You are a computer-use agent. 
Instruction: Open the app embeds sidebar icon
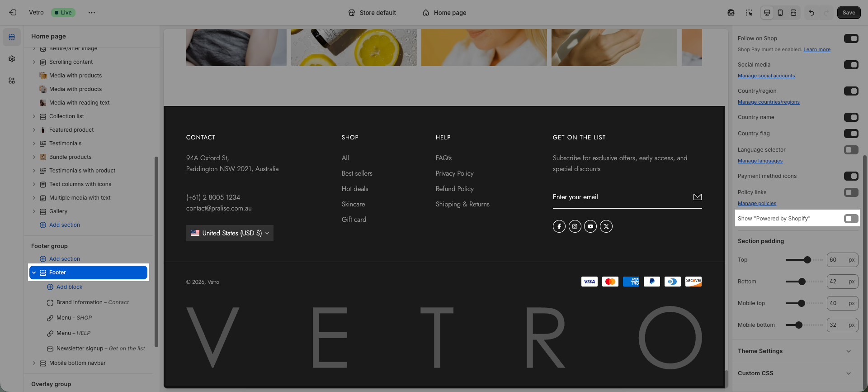pos(12,81)
